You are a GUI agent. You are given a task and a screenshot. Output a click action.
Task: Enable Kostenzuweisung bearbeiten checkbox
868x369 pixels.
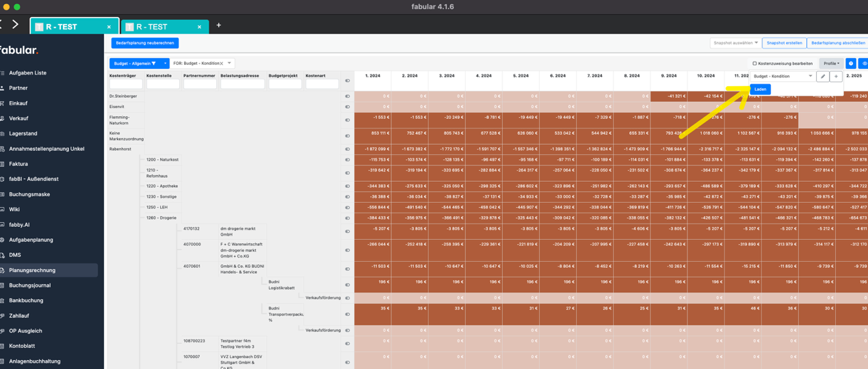(754, 64)
